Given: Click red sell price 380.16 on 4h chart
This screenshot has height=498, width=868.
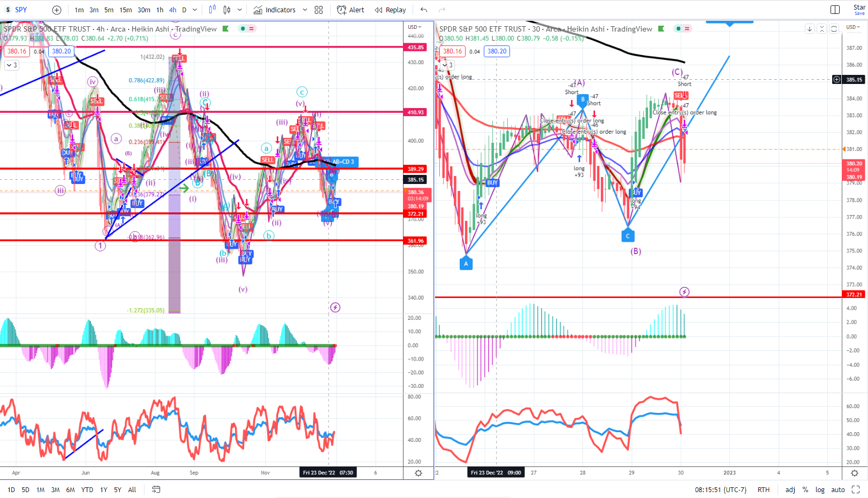Looking at the screenshot, I should point(17,51).
